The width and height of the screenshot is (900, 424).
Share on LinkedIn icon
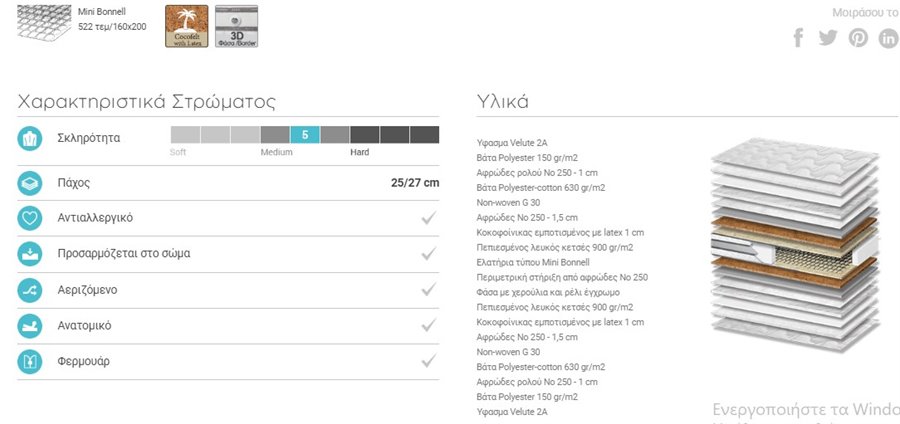889,38
